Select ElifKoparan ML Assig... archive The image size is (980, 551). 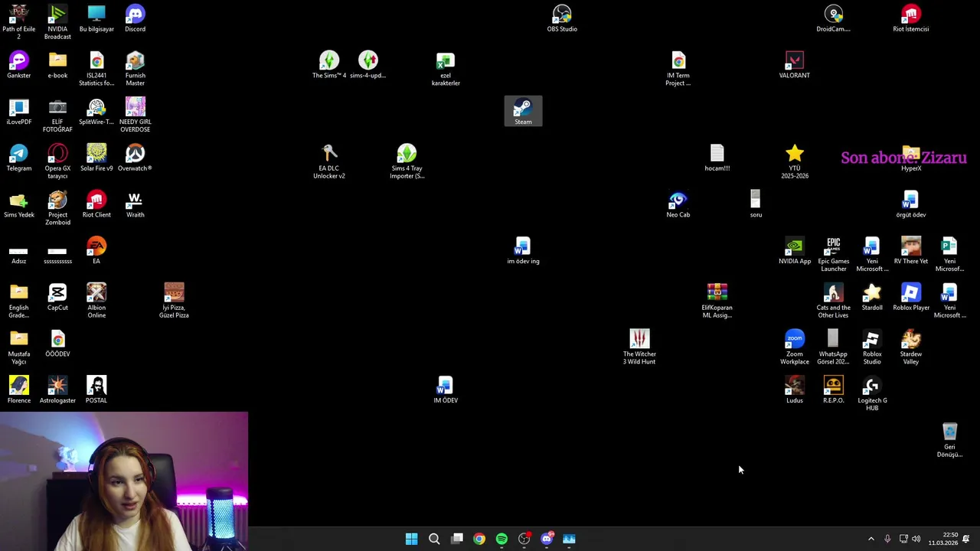pyautogui.click(x=717, y=302)
